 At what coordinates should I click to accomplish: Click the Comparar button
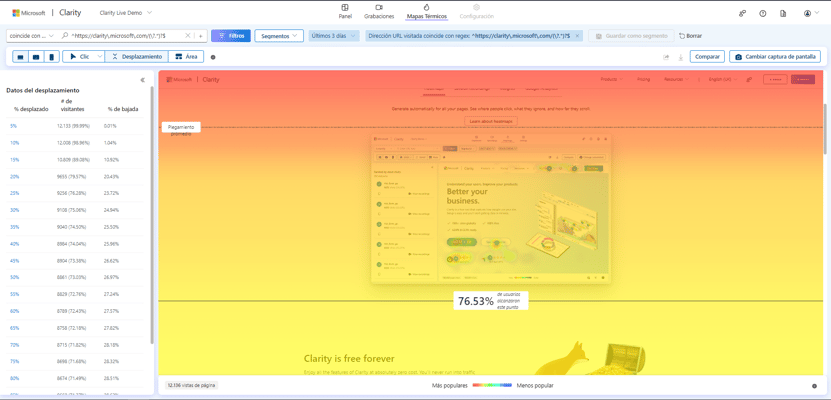[707, 57]
